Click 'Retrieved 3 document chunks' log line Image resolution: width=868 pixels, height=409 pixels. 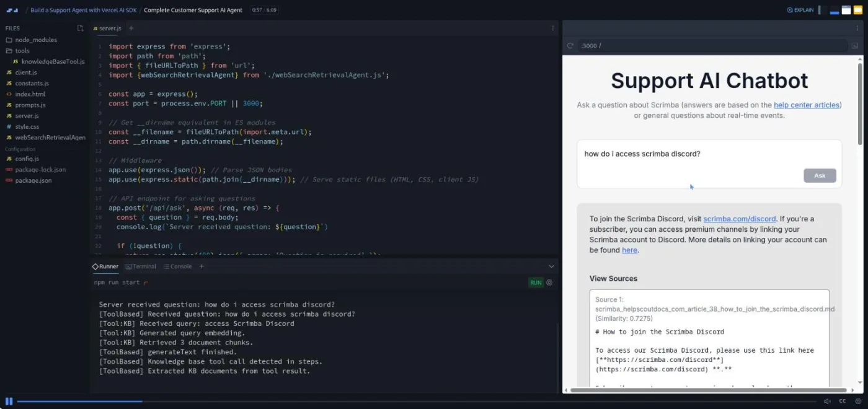[x=176, y=343]
